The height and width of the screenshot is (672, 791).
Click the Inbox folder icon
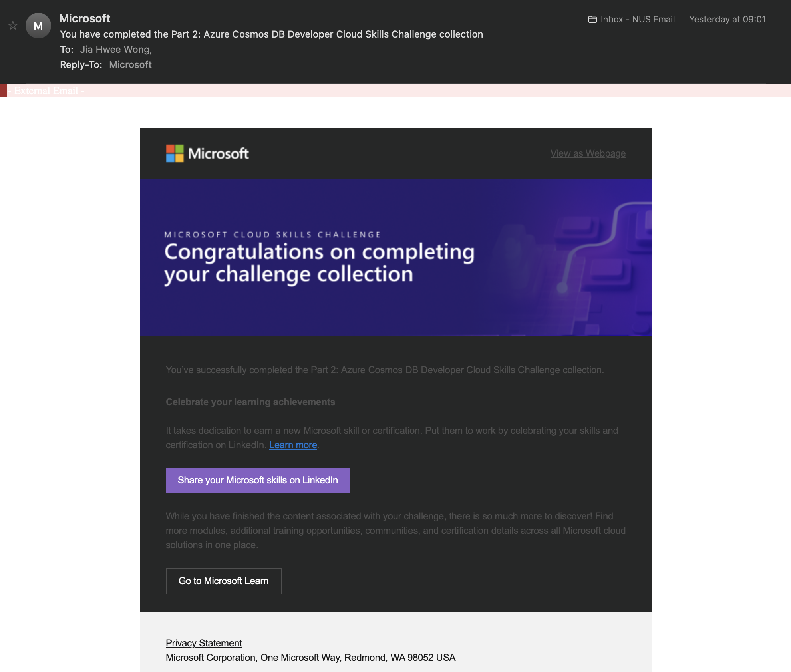point(592,19)
